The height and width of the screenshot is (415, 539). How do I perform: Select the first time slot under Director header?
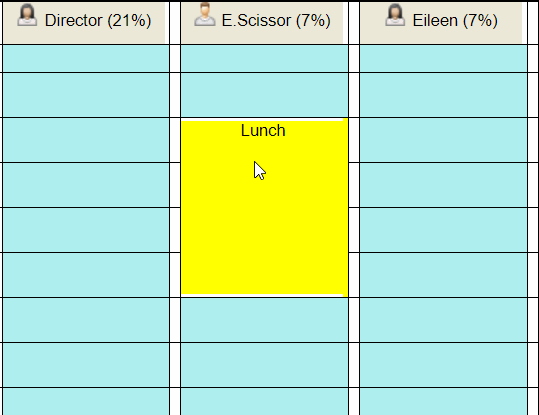(86, 59)
